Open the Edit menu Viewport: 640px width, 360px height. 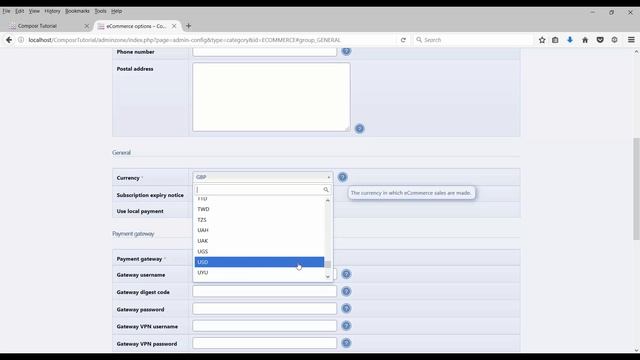pos(20,11)
